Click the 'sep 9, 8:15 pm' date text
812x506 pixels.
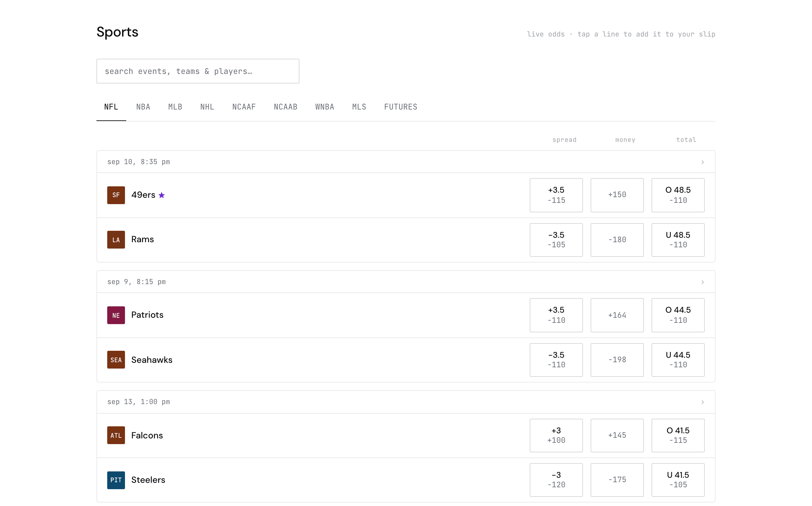tap(136, 282)
